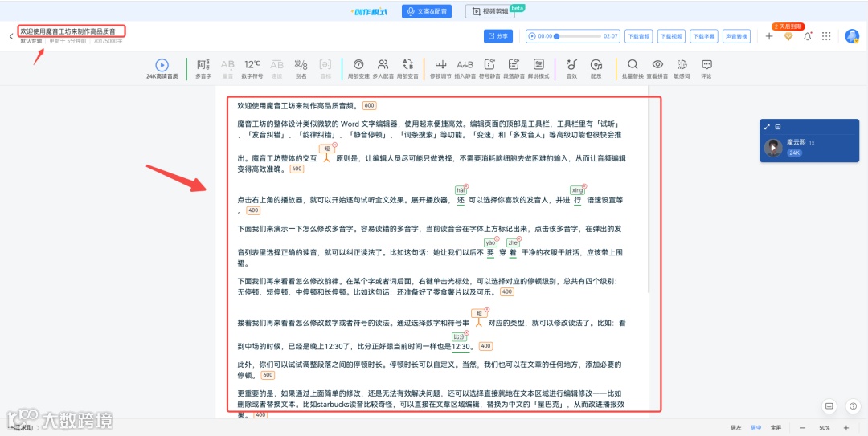
Task: Toggle 查看拼音 pinyin view eye icon
Action: click(657, 69)
